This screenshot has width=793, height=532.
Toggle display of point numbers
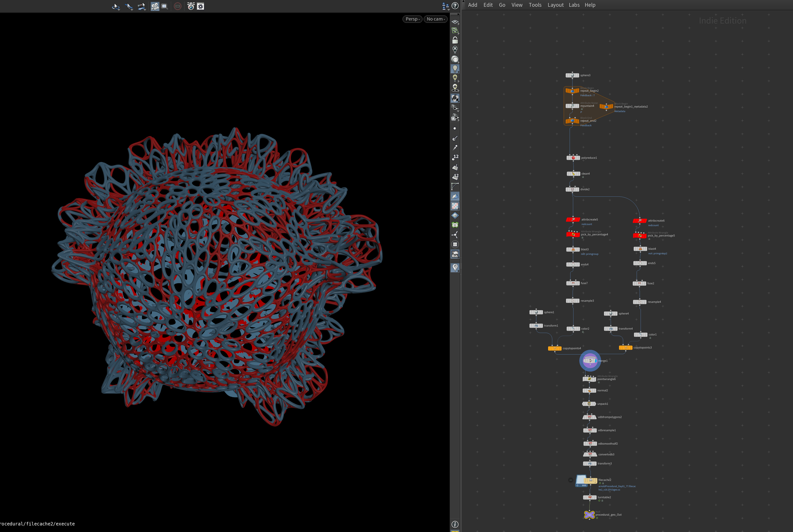click(x=455, y=157)
